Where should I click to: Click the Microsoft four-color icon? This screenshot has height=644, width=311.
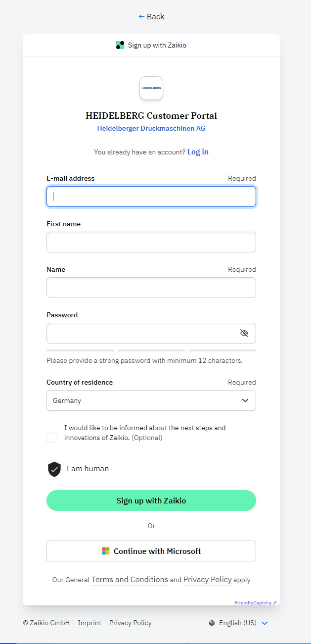pyautogui.click(x=104, y=550)
